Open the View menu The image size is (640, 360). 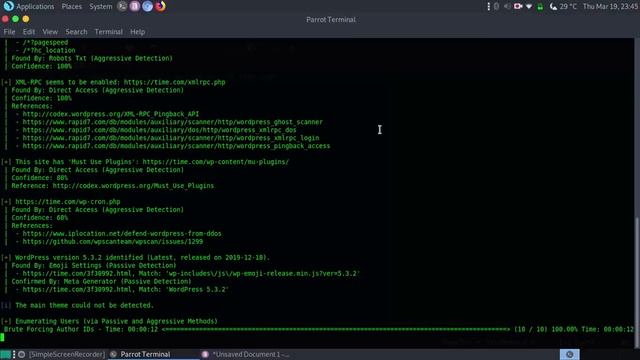(x=50, y=32)
